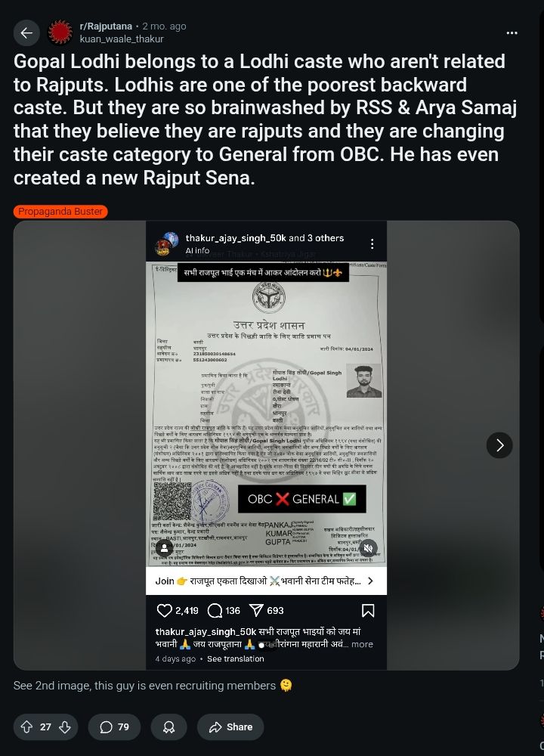The width and height of the screenshot is (544, 756).
Task: Click the heart like icon
Action: pyautogui.click(x=164, y=610)
